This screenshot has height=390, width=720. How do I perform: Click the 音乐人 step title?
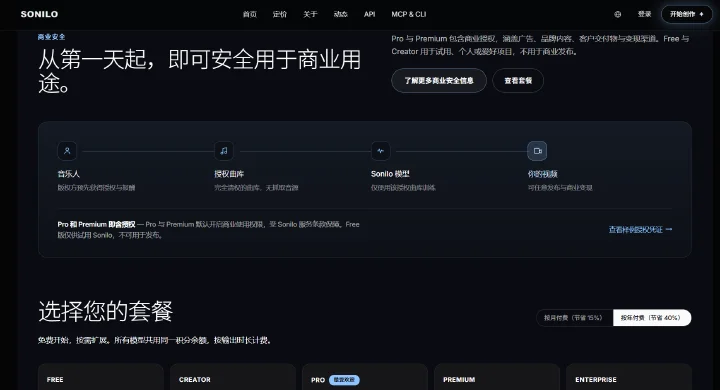68,174
